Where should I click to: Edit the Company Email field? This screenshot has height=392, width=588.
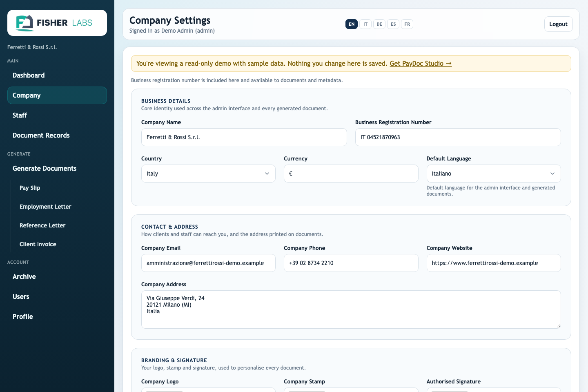pos(208,263)
